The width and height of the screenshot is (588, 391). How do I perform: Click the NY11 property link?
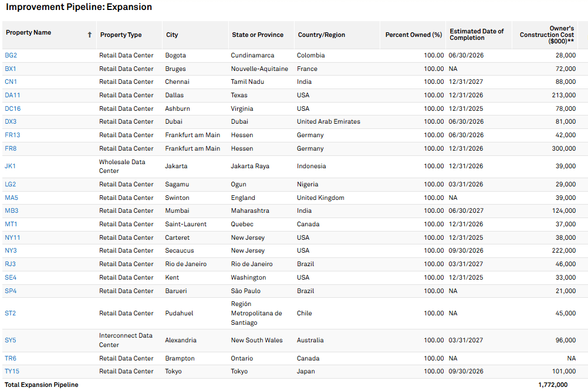[12, 237]
